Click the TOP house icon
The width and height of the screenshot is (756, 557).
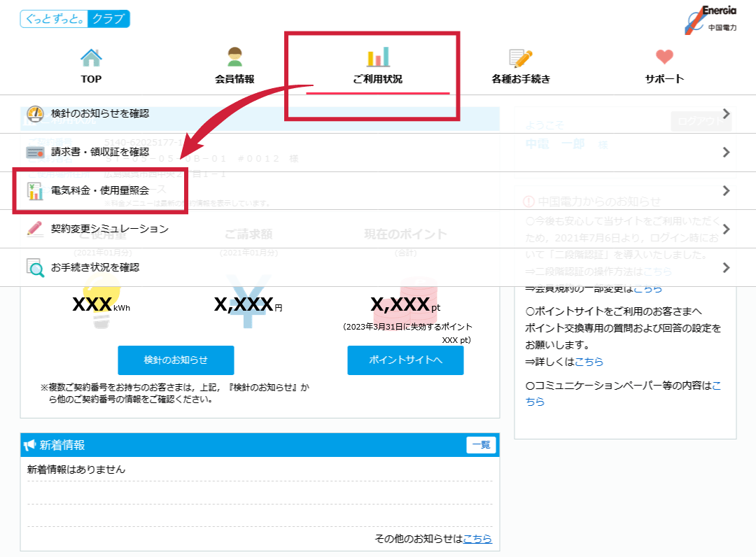[x=91, y=57]
